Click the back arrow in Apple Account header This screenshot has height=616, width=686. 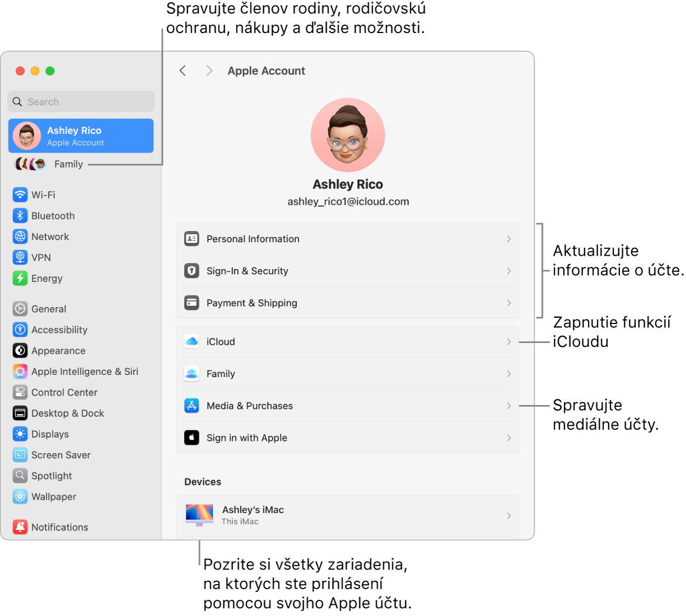182,70
